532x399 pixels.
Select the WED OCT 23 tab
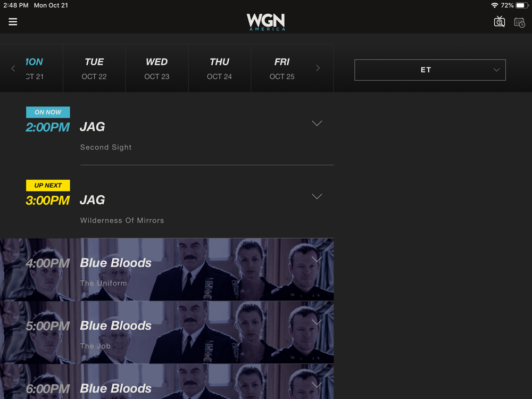157,68
